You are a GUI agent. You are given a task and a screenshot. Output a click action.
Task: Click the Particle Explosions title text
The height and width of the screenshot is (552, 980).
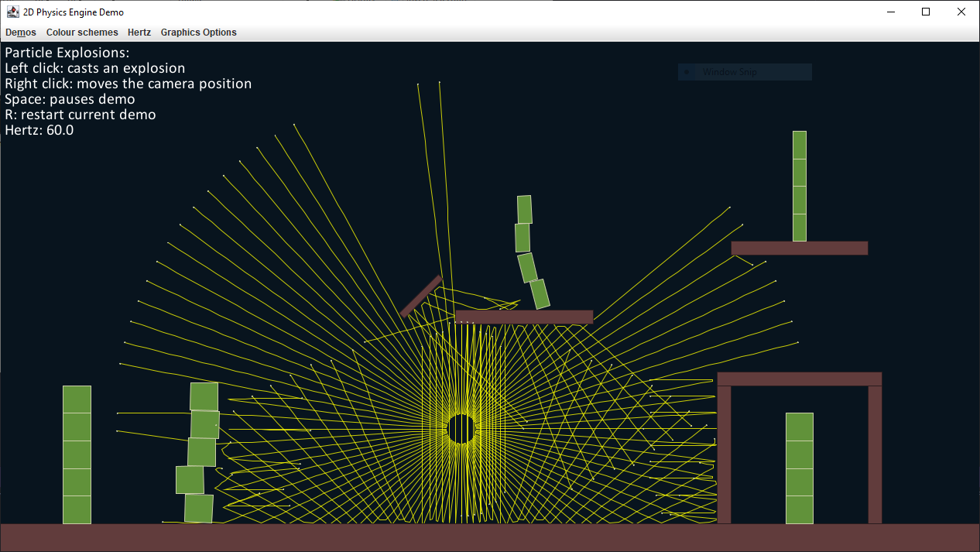pos(67,52)
